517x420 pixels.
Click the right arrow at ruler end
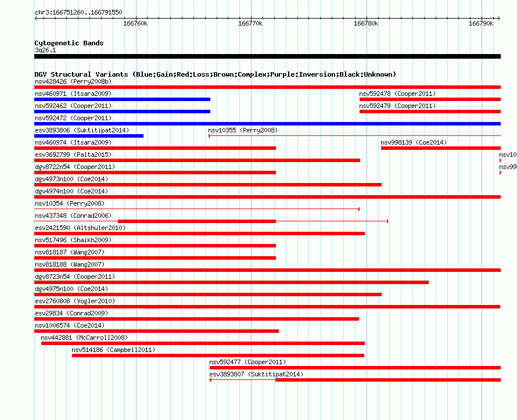(x=499, y=18)
